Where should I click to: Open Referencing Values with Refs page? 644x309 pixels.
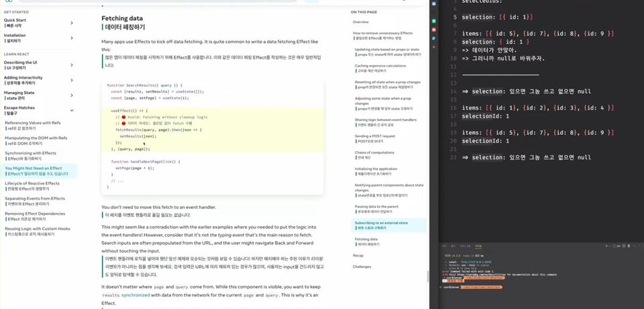[x=33, y=126]
